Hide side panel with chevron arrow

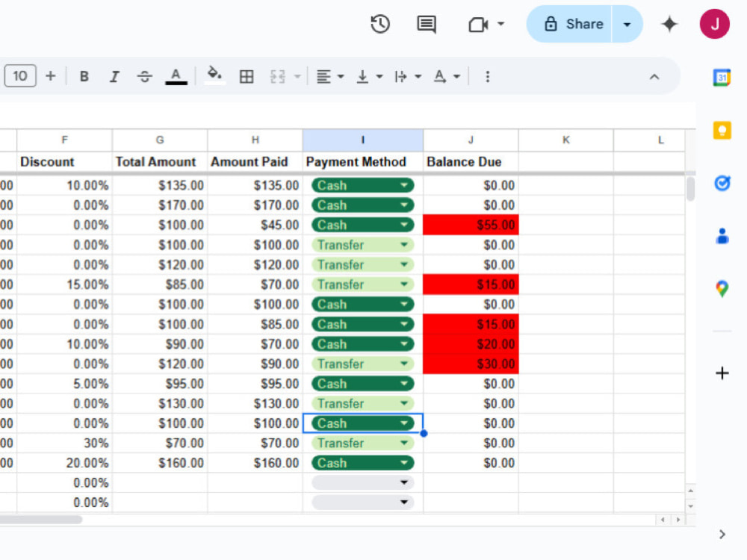click(x=722, y=535)
